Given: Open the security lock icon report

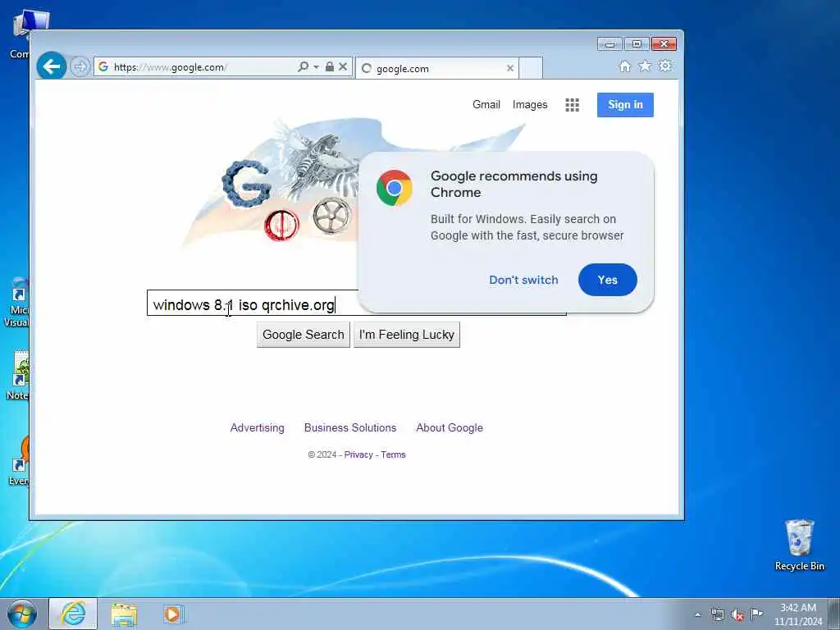Looking at the screenshot, I should pyautogui.click(x=330, y=66).
